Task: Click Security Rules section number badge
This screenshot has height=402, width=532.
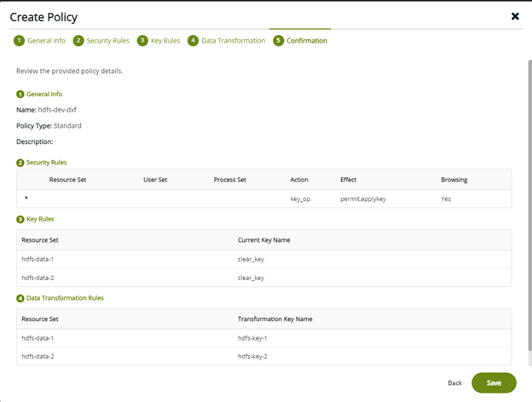Action: (x=20, y=162)
